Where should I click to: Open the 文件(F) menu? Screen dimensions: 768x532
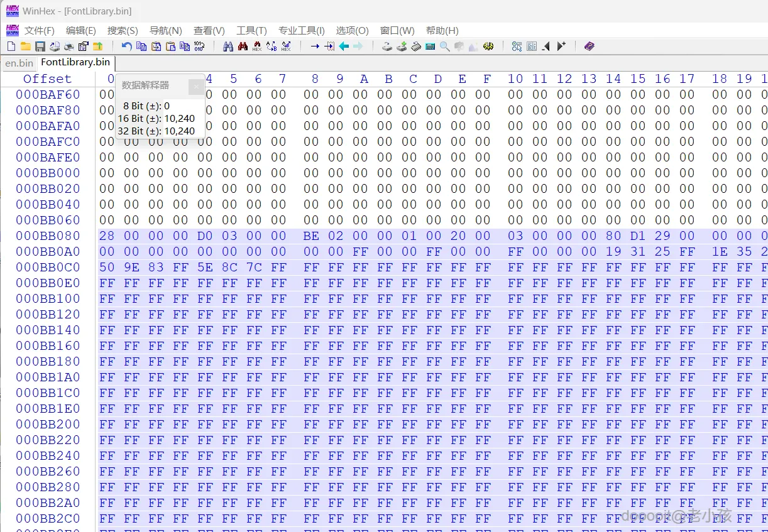point(40,30)
